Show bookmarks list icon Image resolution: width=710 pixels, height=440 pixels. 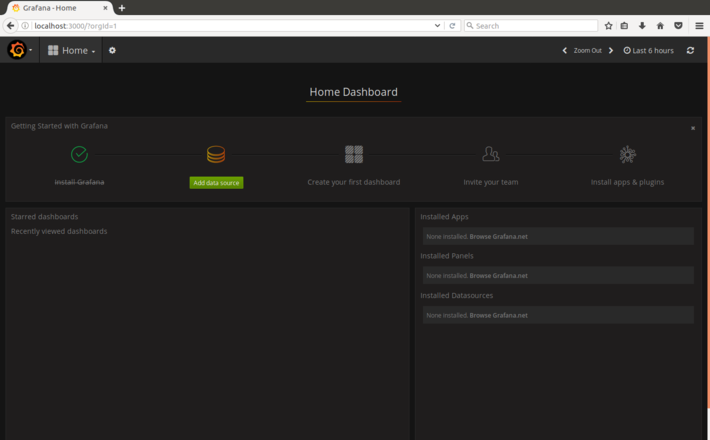(624, 26)
